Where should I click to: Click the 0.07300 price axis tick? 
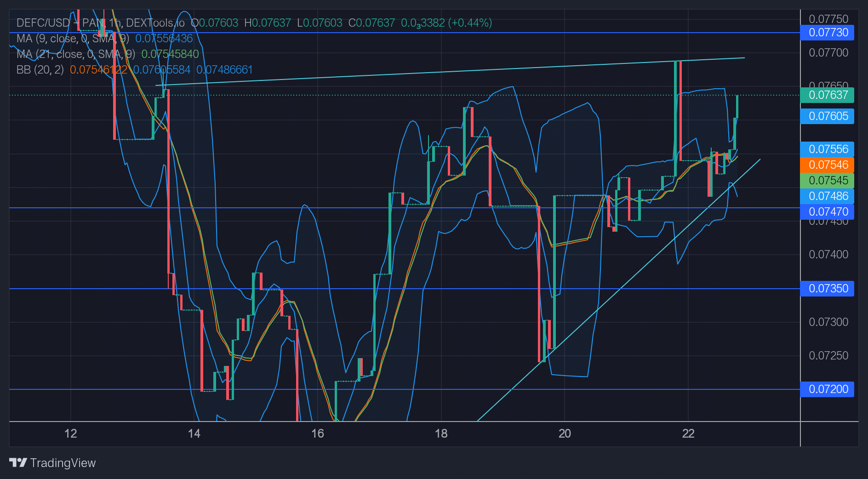pos(828,322)
